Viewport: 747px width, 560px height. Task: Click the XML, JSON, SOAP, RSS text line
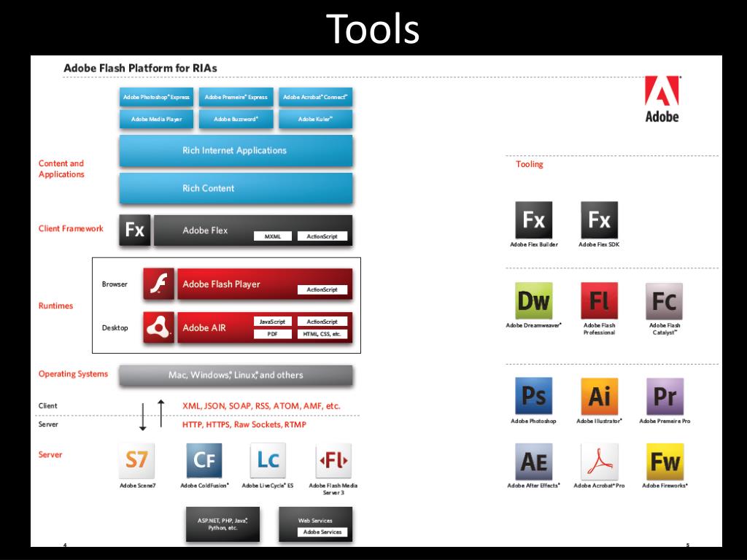pyautogui.click(x=262, y=406)
